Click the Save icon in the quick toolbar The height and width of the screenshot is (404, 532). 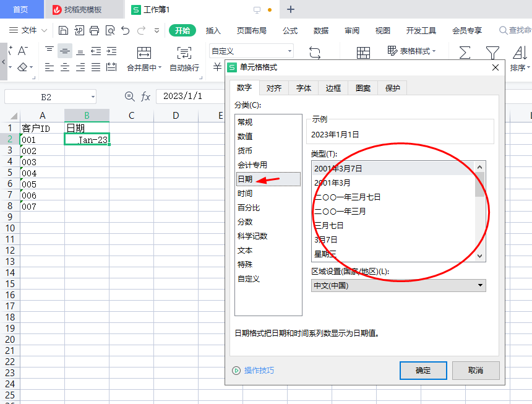coord(63,30)
